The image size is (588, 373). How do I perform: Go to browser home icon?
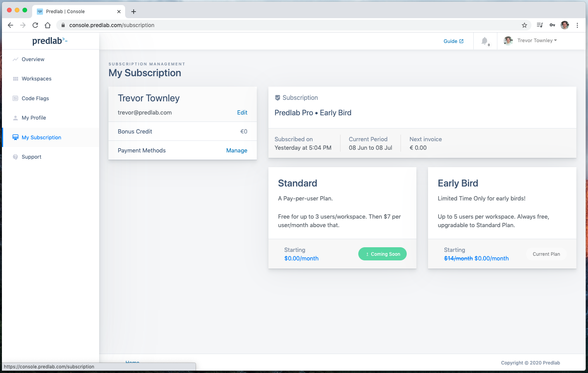click(48, 25)
